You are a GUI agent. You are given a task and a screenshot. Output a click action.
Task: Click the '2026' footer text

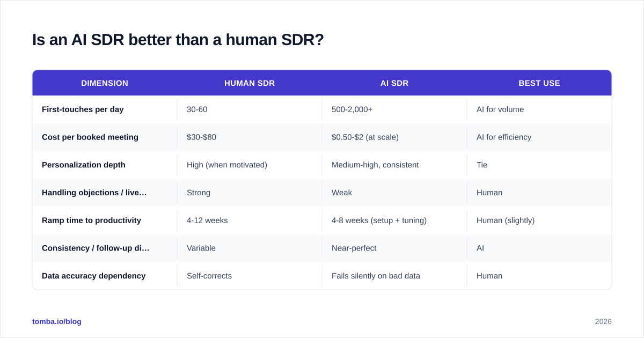pyautogui.click(x=603, y=321)
